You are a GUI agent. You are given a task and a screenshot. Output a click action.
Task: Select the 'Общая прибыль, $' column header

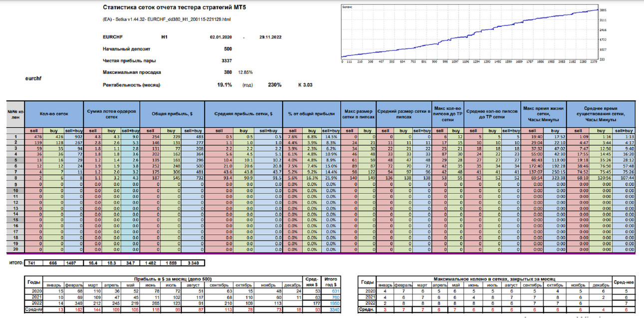172,114
